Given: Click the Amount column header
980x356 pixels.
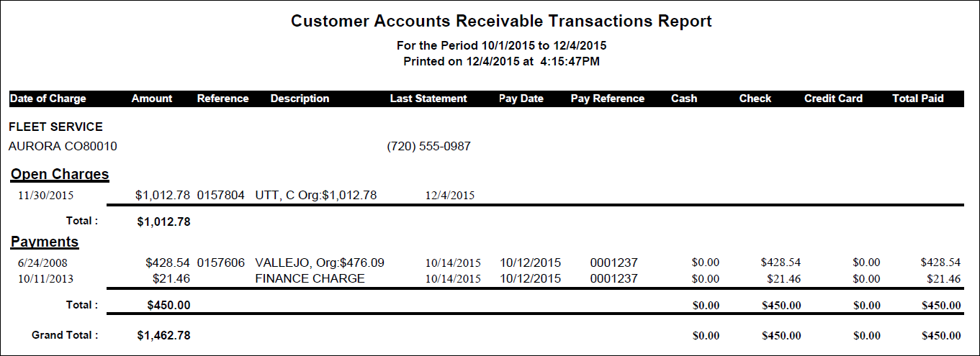Looking at the screenshot, I should pyautogui.click(x=152, y=99).
